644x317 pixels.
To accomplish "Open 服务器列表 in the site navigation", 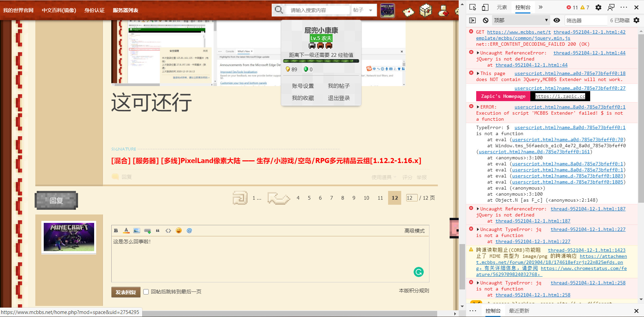I will coord(125,10).
